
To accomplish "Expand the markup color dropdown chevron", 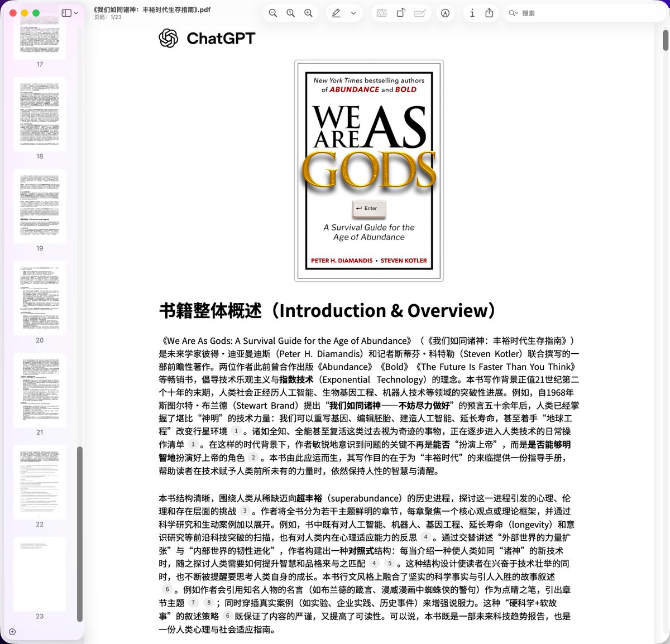I will 352,12.
